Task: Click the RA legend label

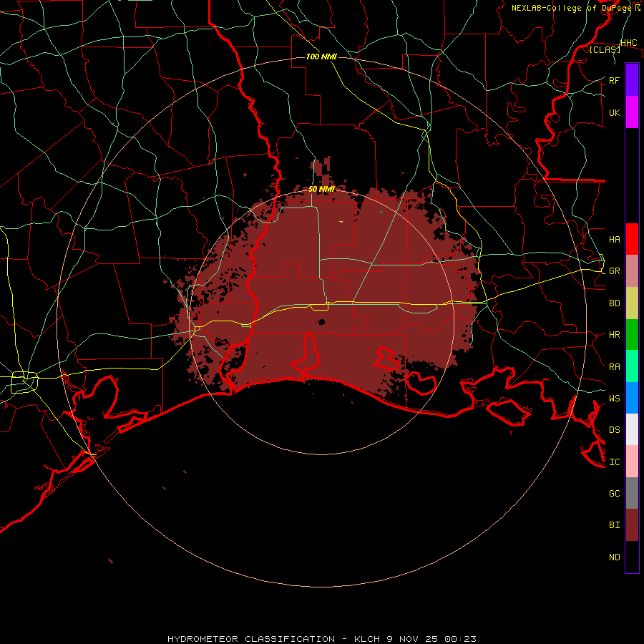Action: tap(614, 367)
